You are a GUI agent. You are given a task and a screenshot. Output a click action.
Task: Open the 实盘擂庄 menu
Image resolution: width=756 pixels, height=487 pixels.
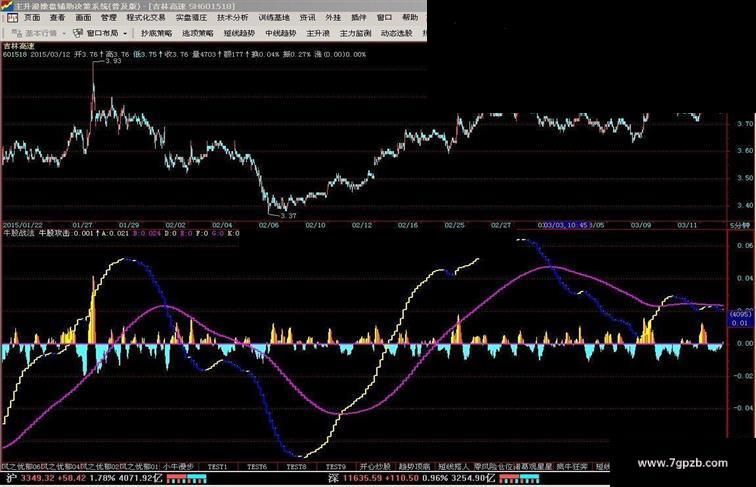click(x=191, y=18)
